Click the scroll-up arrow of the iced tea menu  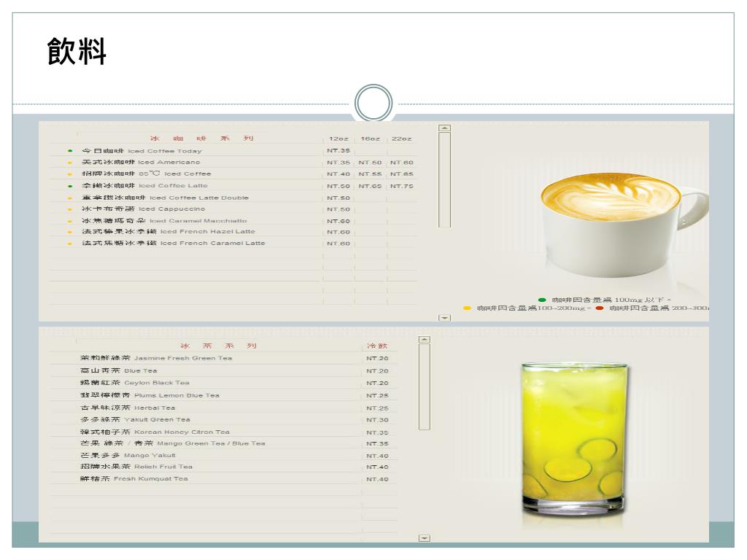[424, 340]
